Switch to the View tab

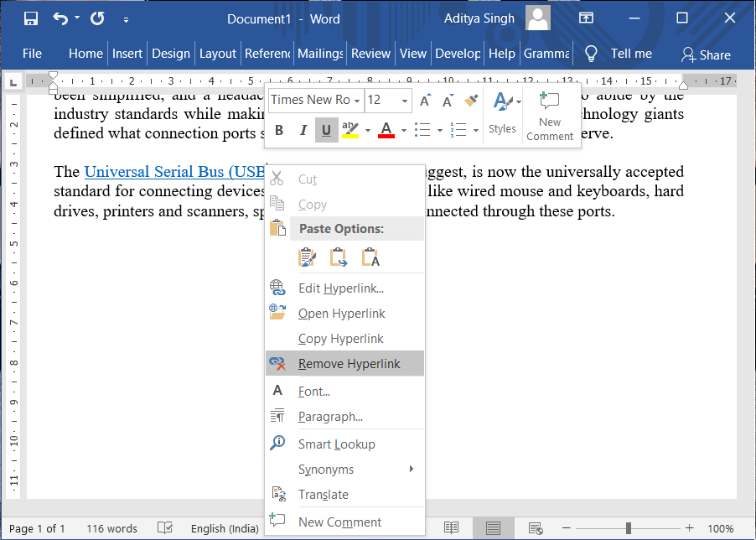(412, 54)
